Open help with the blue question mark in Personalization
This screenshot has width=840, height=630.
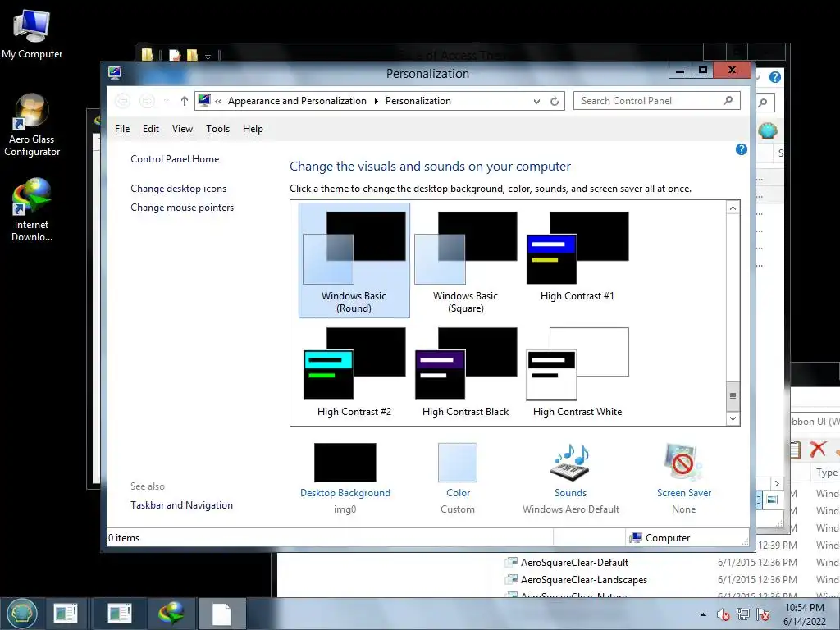coord(742,149)
